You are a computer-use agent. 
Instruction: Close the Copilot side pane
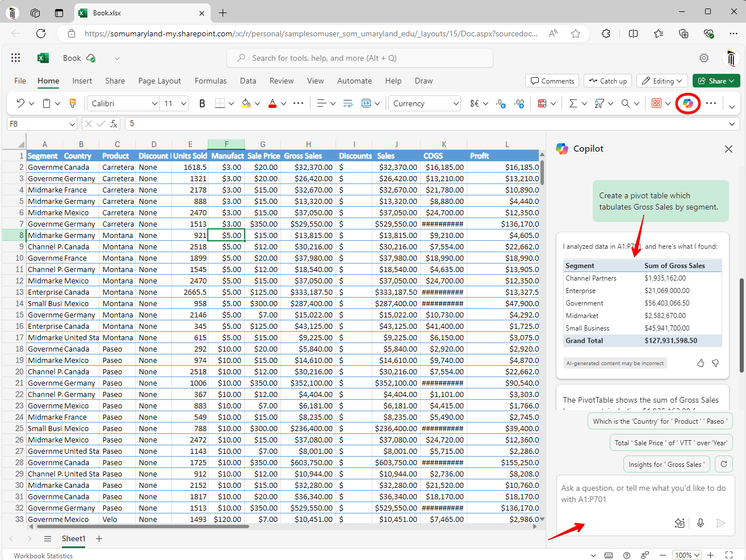(728, 149)
